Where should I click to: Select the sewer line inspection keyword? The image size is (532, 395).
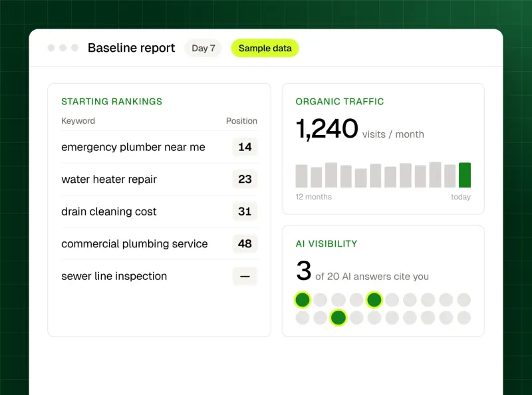(x=114, y=276)
